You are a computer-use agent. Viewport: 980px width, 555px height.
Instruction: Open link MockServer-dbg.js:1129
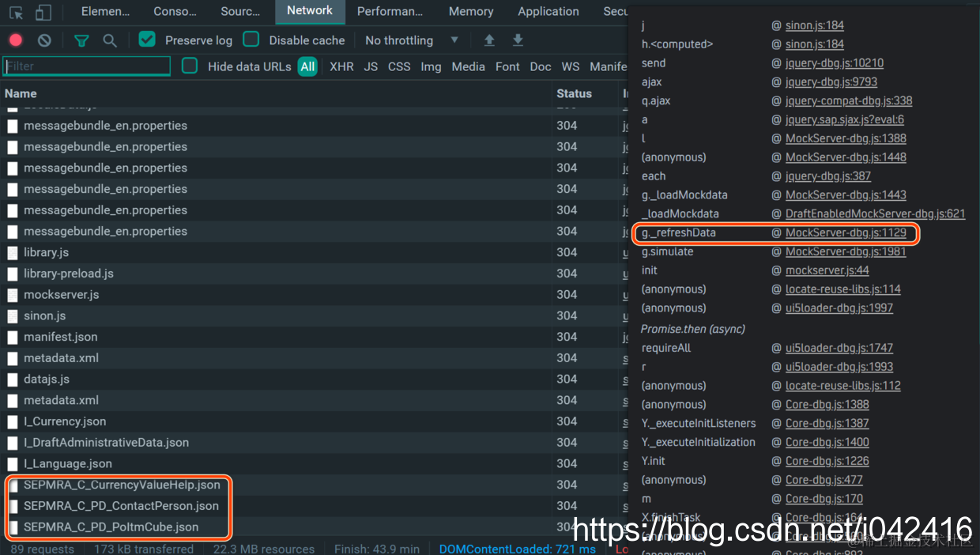pos(846,233)
